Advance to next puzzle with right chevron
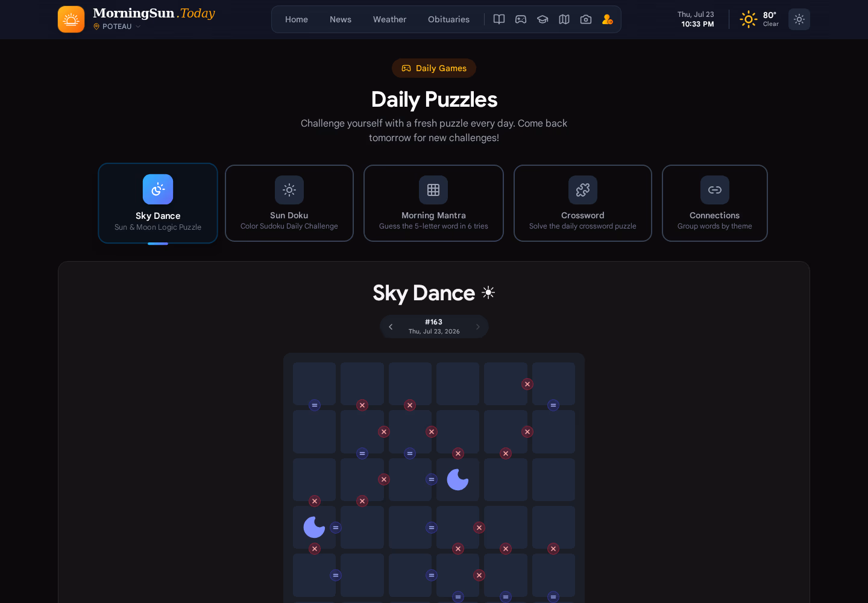 tap(478, 327)
